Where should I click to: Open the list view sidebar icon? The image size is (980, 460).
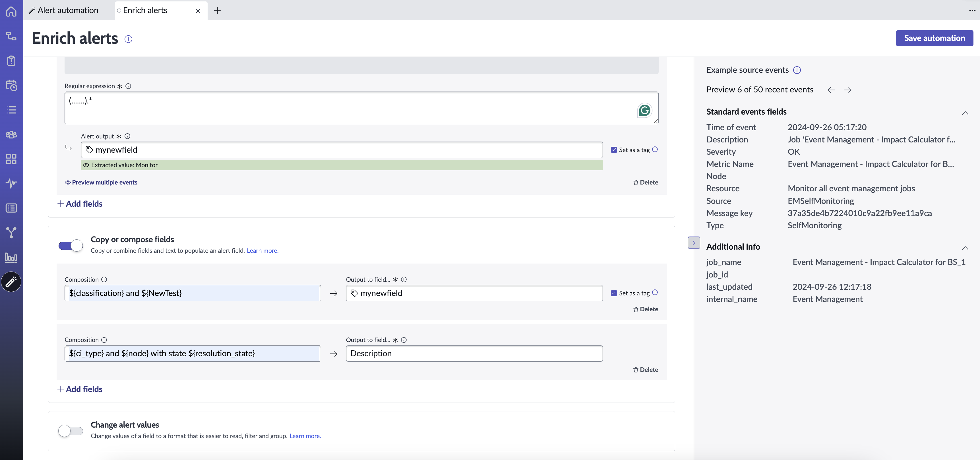click(x=11, y=110)
